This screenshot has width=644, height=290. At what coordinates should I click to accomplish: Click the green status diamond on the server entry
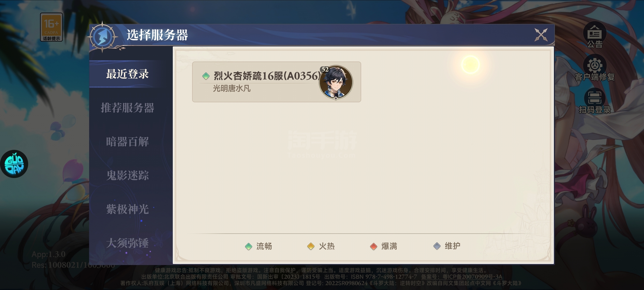point(206,76)
